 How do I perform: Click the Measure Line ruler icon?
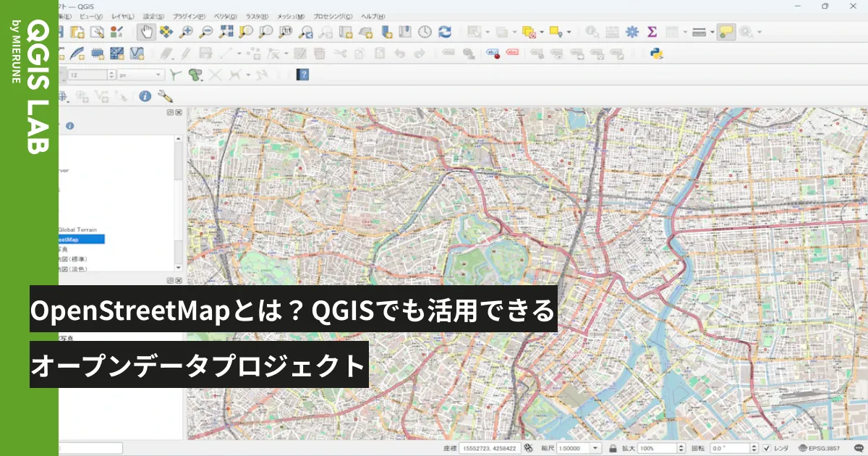pyautogui.click(x=699, y=31)
